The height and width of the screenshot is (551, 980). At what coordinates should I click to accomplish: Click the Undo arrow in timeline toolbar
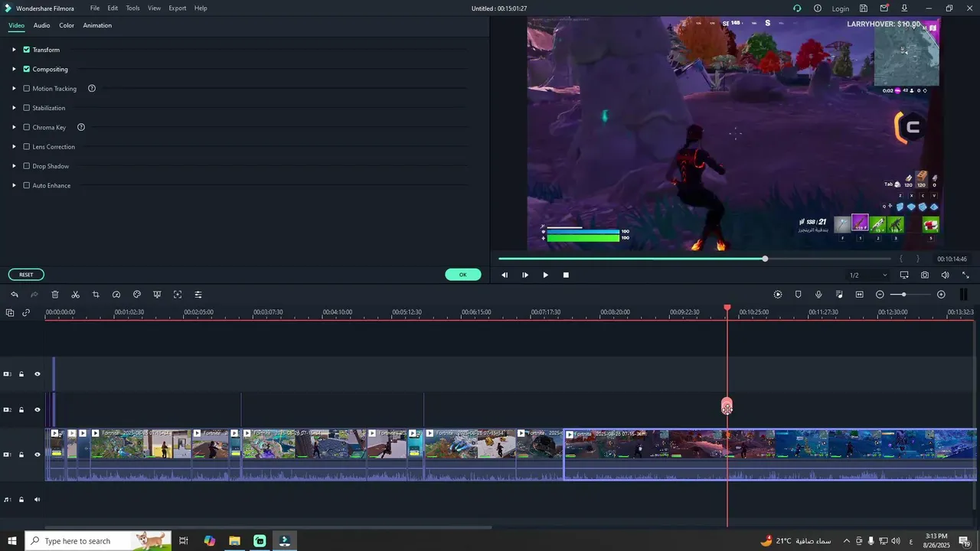pos(15,295)
